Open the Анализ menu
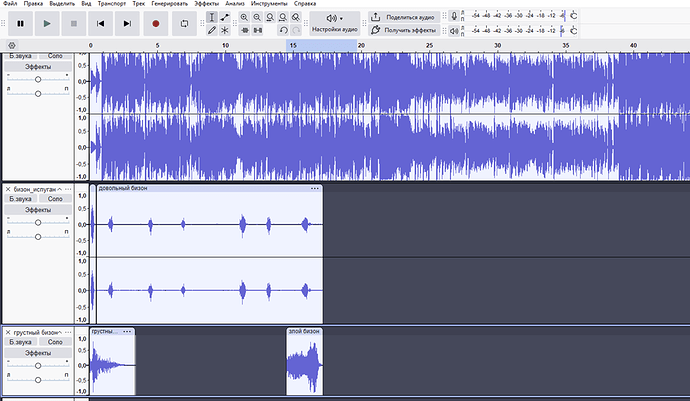The height and width of the screenshot is (401, 690). point(235,4)
